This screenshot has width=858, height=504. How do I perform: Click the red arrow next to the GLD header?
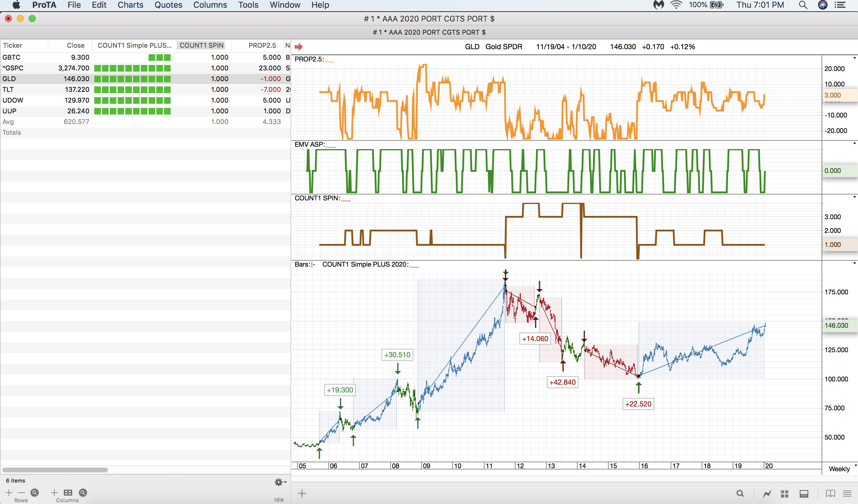coord(299,47)
